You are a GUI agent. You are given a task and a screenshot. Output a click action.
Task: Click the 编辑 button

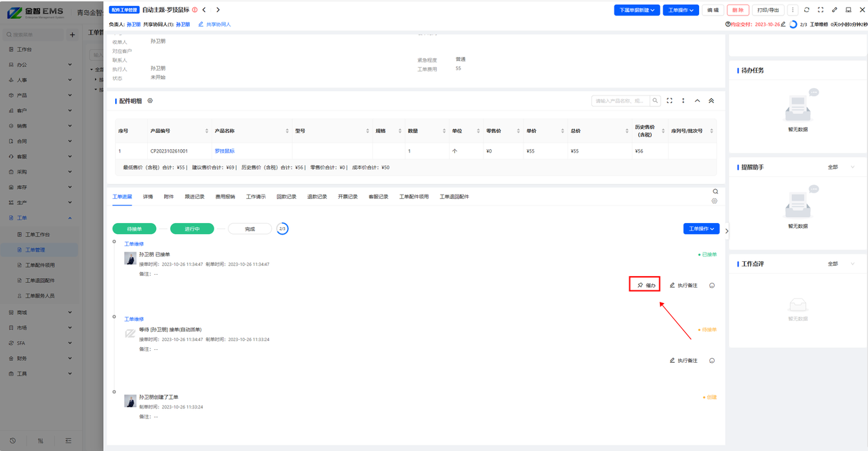click(x=712, y=10)
